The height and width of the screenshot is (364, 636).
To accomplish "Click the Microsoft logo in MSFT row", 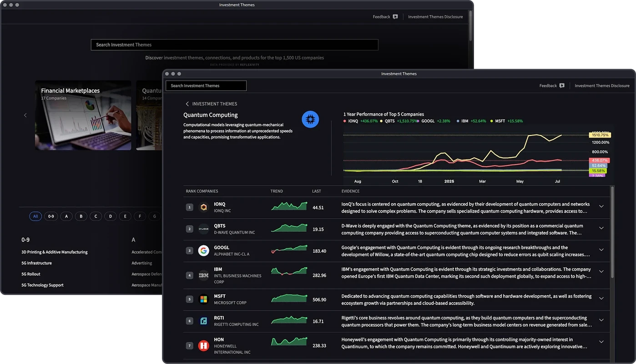I will click(x=204, y=299).
